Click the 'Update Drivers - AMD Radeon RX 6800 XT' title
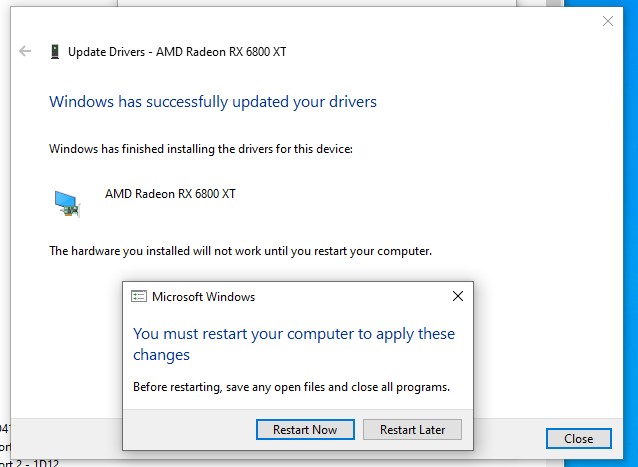The image size is (638, 467). (x=177, y=52)
